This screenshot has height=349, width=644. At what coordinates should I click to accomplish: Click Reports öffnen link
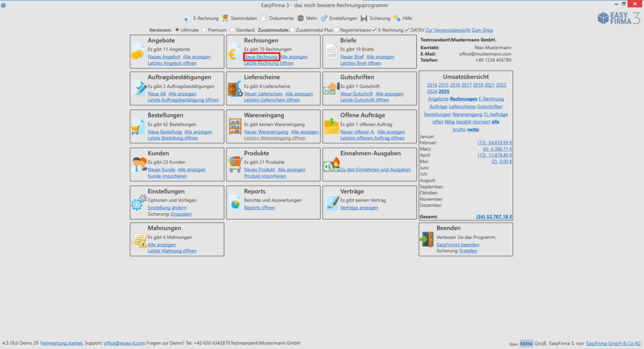260,208
